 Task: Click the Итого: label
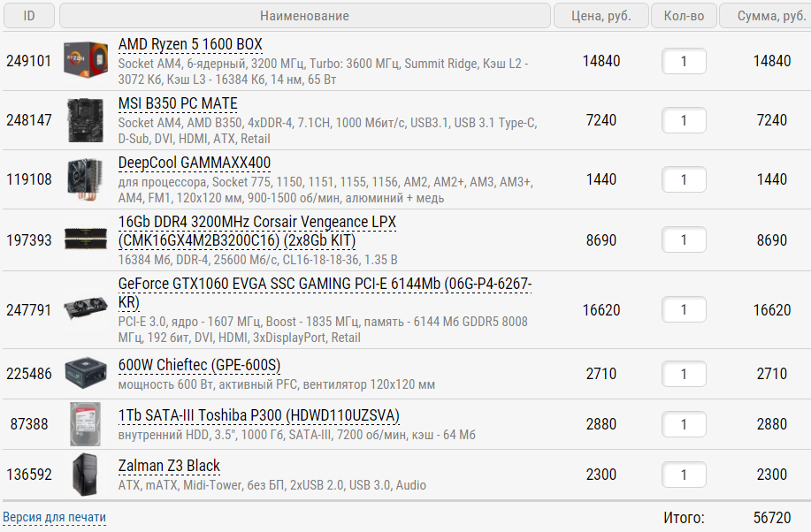tap(684, 518)
